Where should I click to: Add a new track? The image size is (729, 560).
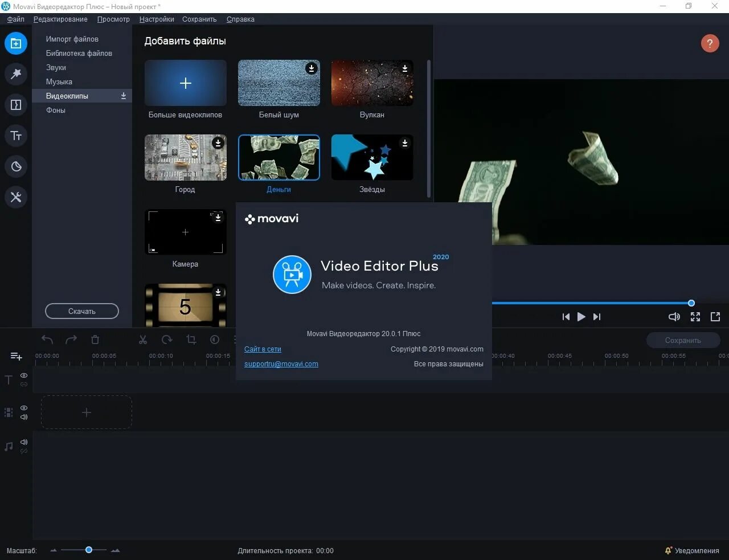[x=16, y=356]
